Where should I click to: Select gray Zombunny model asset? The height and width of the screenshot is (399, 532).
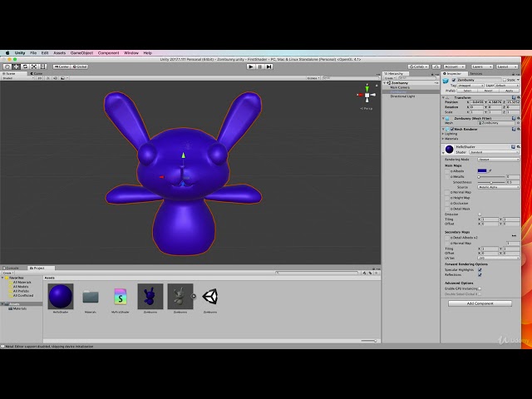tap(180, 296)
